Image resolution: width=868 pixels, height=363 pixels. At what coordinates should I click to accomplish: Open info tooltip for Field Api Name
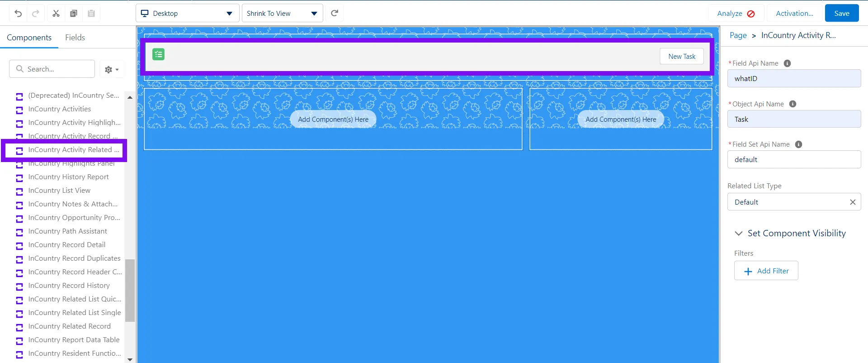[x=787, y=63]
